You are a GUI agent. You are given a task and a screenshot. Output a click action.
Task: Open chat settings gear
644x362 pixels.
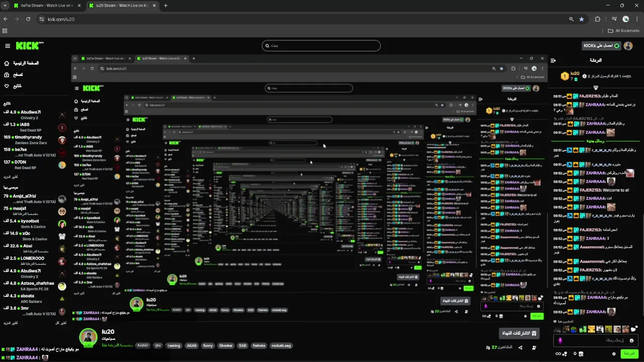click(x=614, y=354)
